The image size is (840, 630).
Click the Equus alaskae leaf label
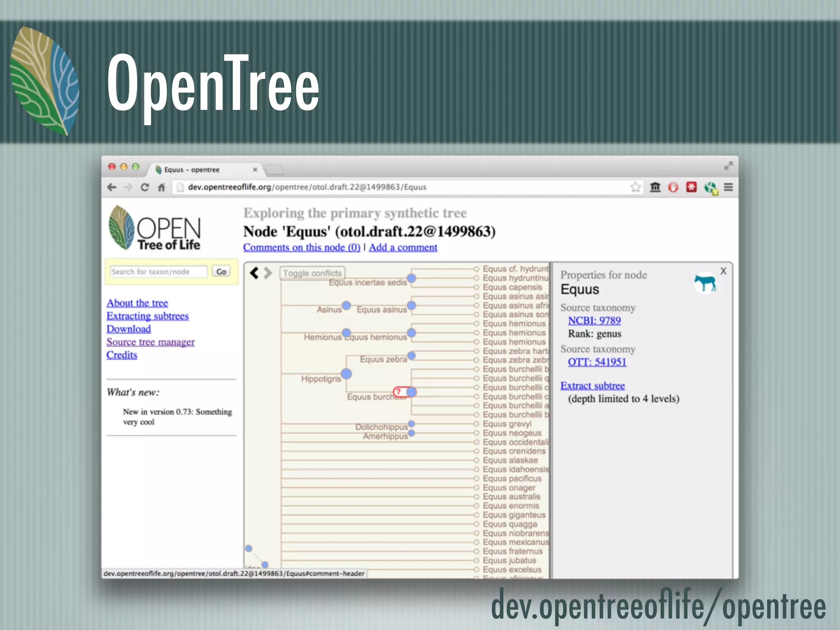click(x=510, y=460)
